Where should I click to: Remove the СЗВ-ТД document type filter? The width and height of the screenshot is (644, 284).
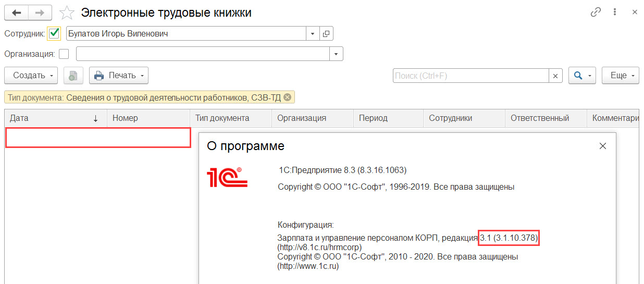point(288,97)
